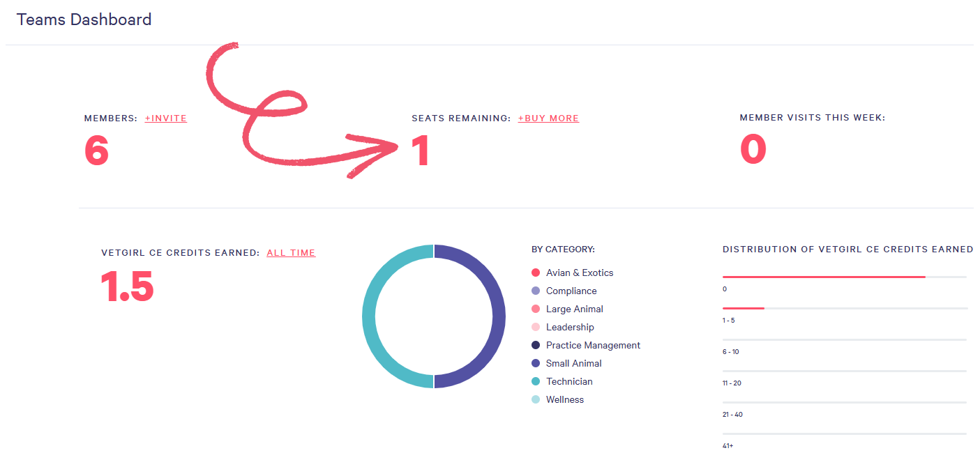
Task: Select the teal Technician donut segment
Action: [369, 316]
